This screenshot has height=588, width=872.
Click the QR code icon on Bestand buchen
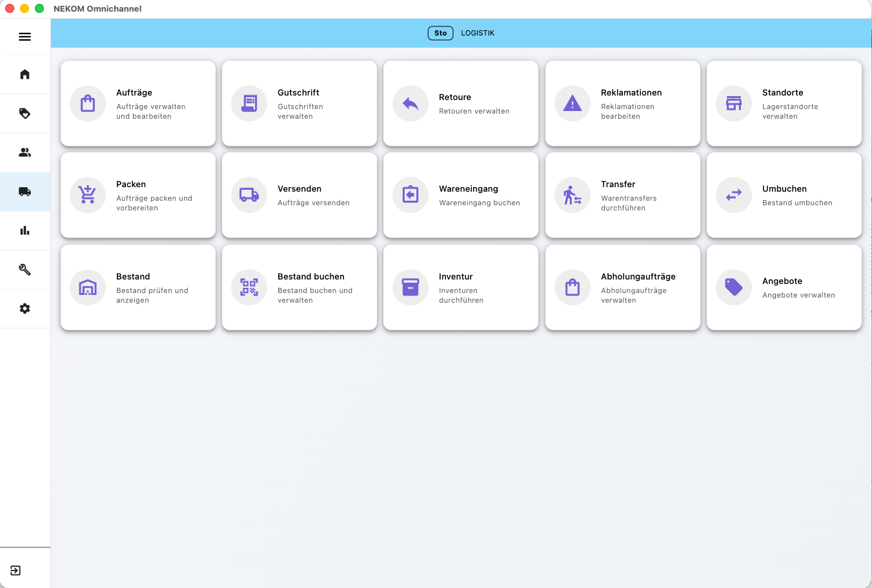coord(249,287)
